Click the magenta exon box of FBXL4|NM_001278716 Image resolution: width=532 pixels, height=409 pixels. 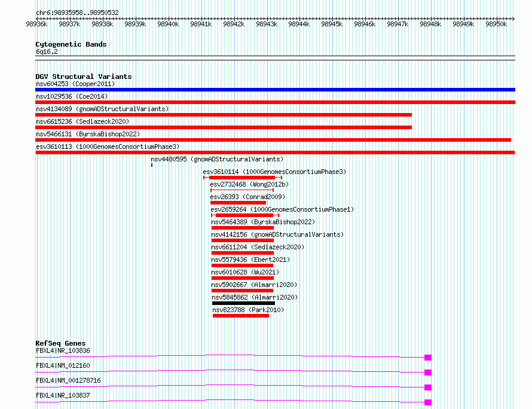[428, 387]
